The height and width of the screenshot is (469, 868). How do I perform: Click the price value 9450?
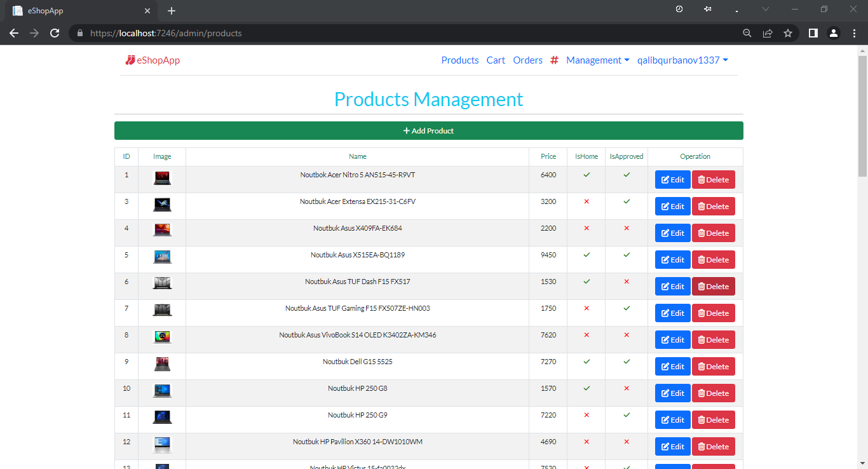point(548,255)
